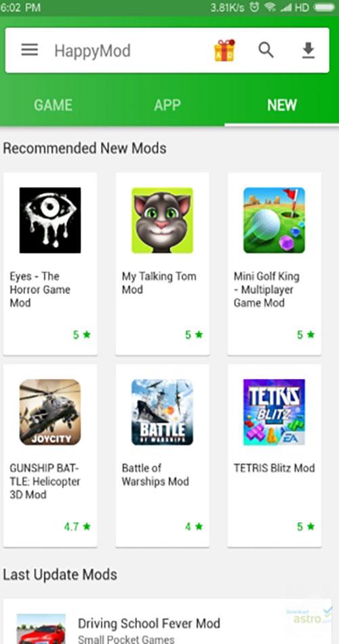
Task: Tap Driving School Fever car thumbnail
Action: point(41,629)
